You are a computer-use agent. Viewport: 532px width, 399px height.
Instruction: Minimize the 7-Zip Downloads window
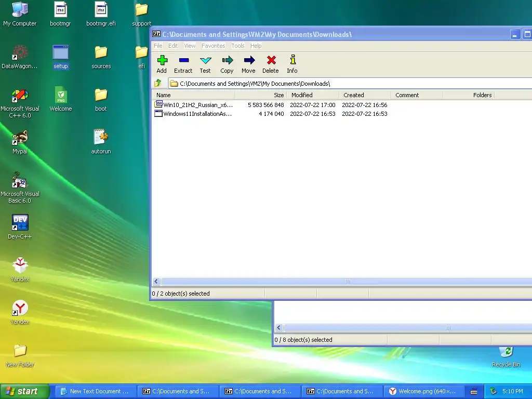pos(515,34)
